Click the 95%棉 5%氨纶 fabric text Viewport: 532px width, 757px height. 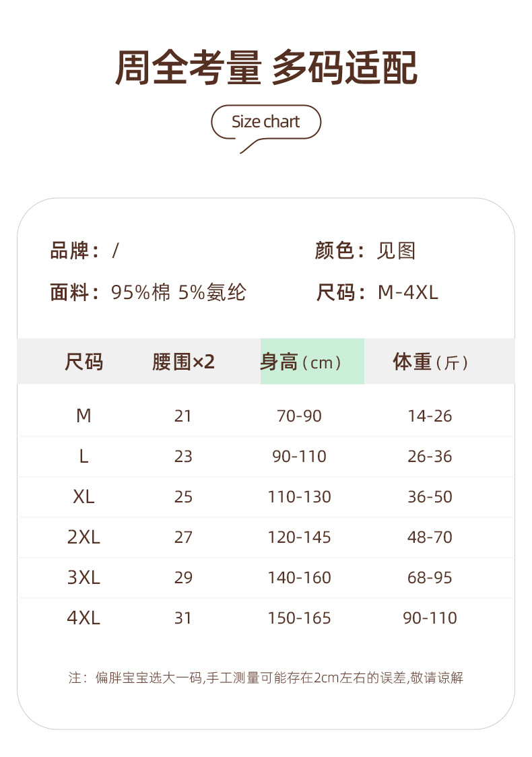coord(178,292)
